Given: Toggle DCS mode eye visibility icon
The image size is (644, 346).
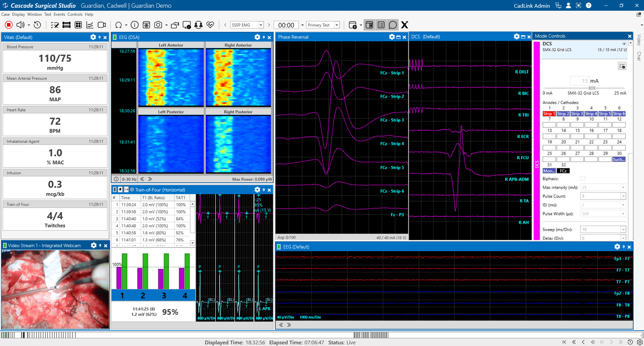Looking at the screenshot, I should click(624, 44).
